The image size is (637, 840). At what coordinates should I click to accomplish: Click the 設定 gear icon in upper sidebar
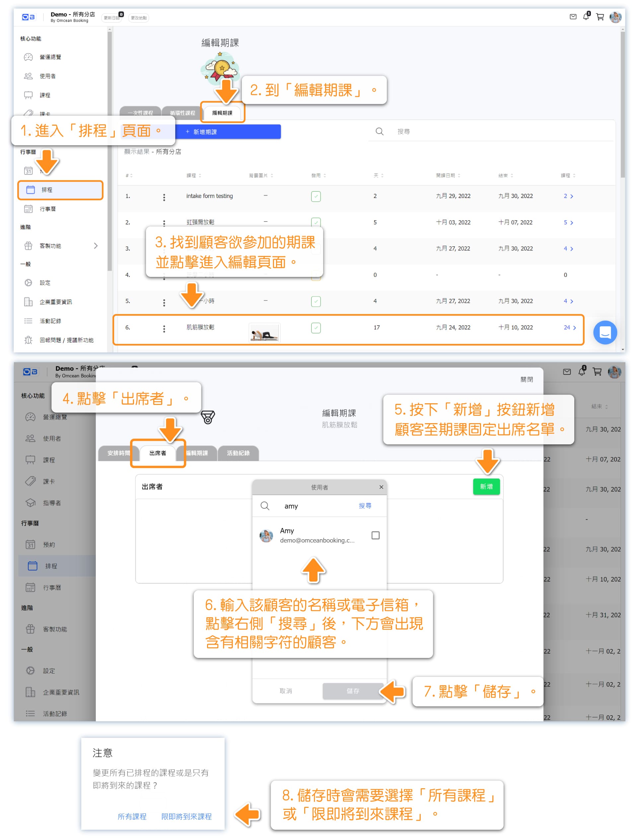29,283
